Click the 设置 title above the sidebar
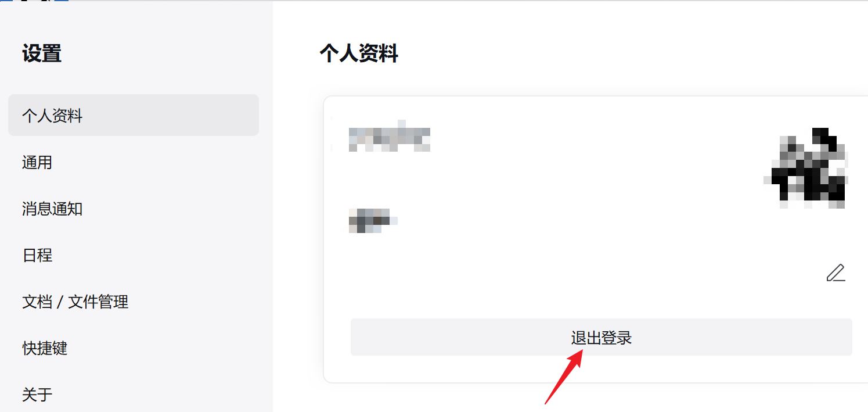This screenshot has height=412, width=868. (42, 53)
